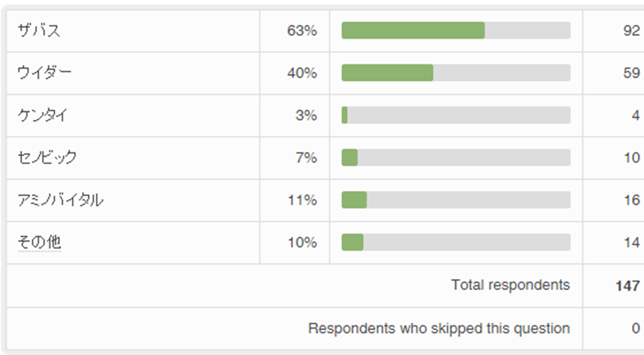Click the アミノバイタル row label
Viewport: 644px width, 355px height.
[x=60, y=200]
